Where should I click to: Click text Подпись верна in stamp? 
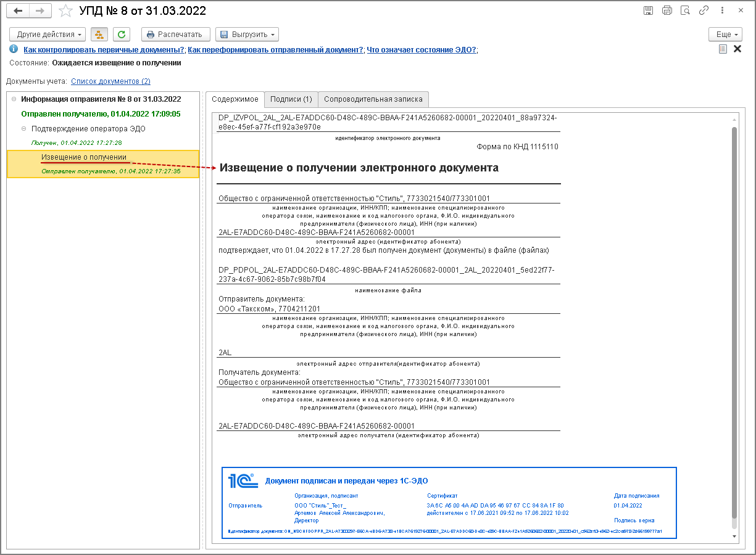pos(634,520)
